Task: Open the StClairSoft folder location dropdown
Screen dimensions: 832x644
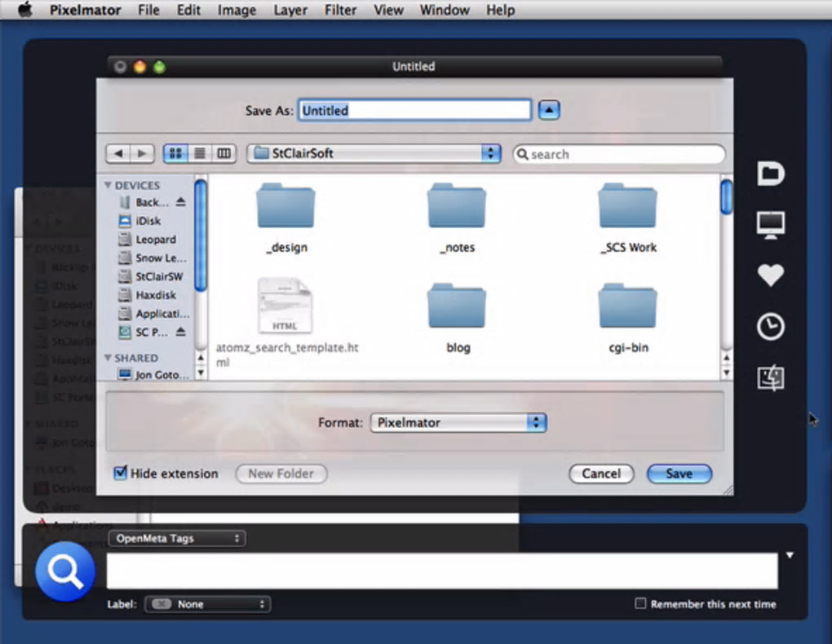Action: (x=374, y=153)
